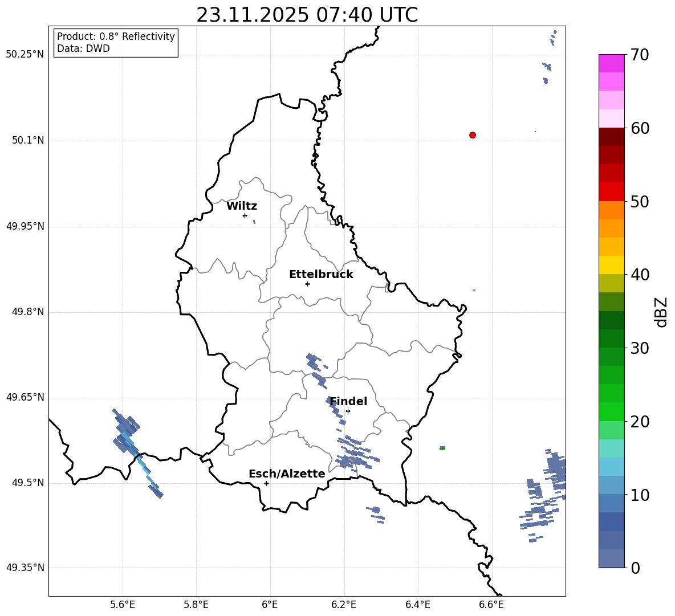675x616 pixels.
Task: Click the red radar site marker dot
Action: pos(472,135)
